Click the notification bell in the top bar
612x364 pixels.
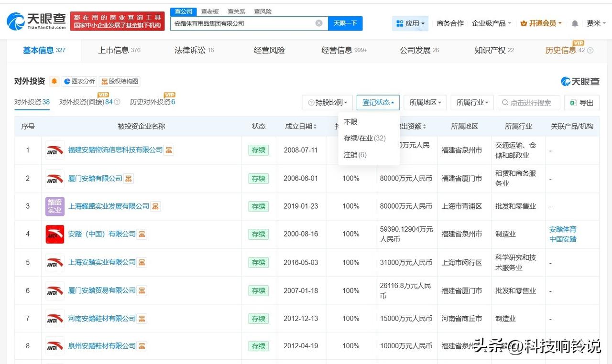[x=575, y=23]
